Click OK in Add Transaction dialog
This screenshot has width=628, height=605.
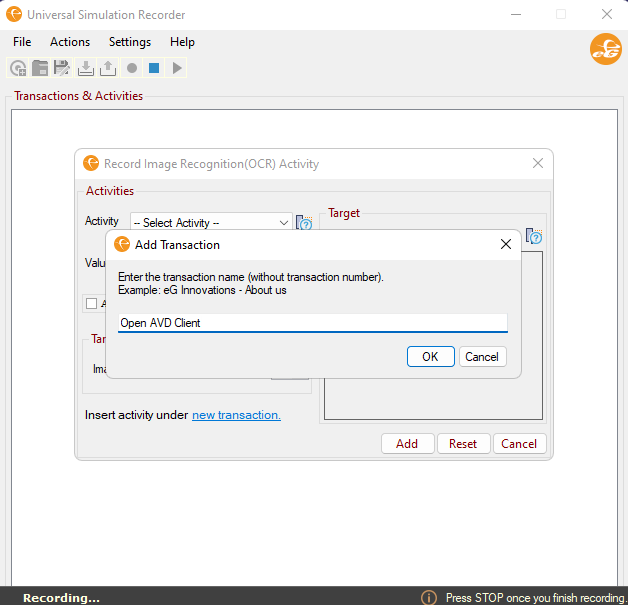pyautogui.click(x=430, y=357)
